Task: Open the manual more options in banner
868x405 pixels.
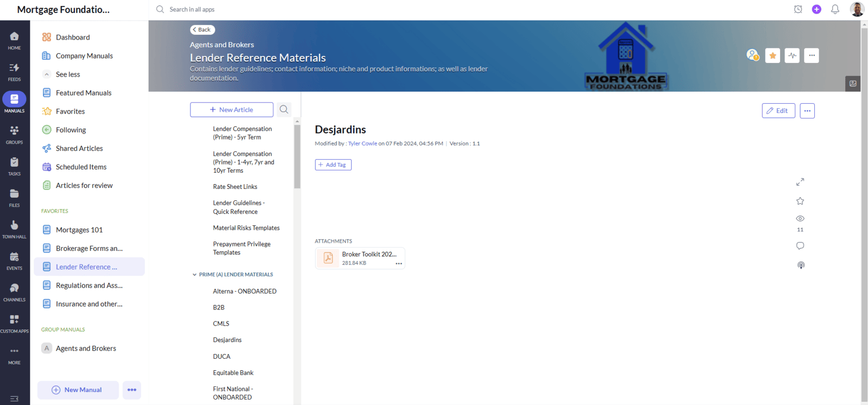Action: pyautogui.click(x=812, y=55)
